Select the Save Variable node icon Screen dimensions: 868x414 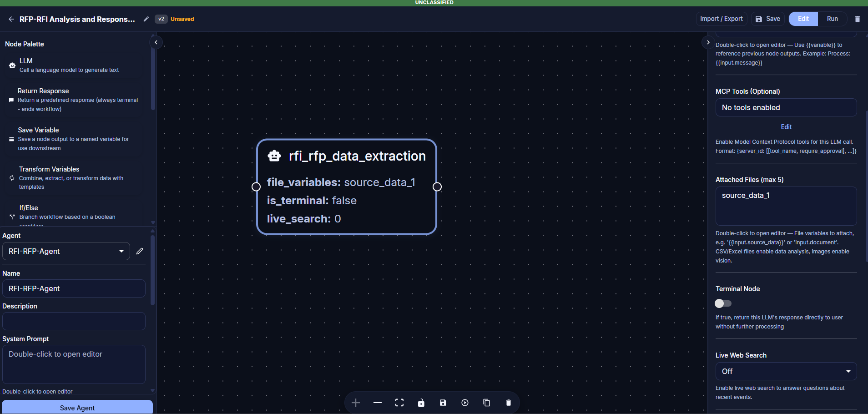point(11,139)
